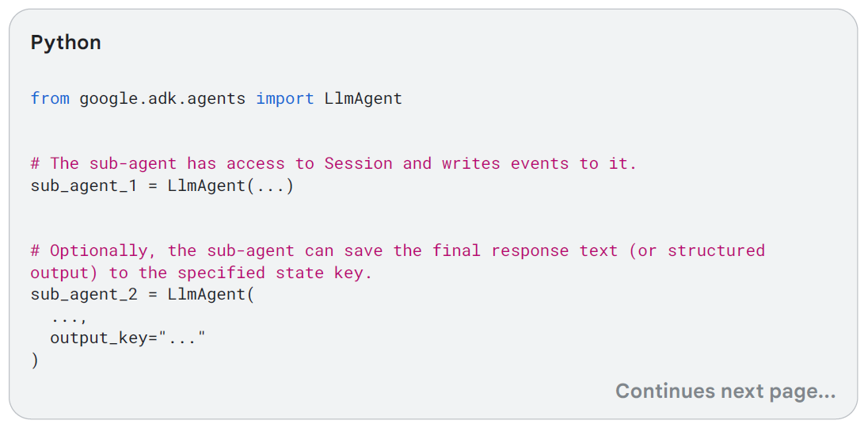868x424 pixels.
Task: Click the "google.adk.agents" module name
Action: click(x=162, y=99)
